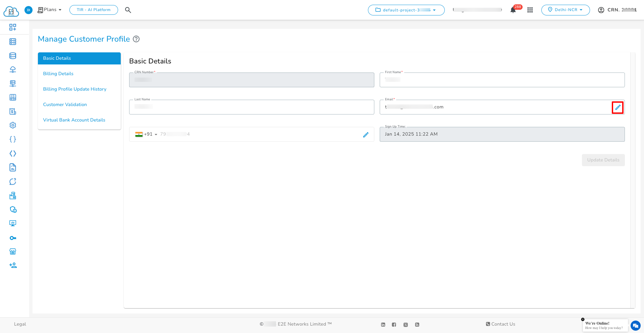Select the Compute nodes sidebar icon
Viewport: 644px width, 333px height.
tap(13, 42)
